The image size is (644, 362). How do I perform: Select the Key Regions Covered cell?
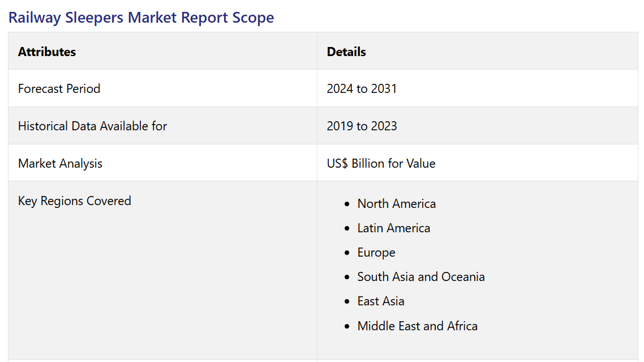[74, 201]
